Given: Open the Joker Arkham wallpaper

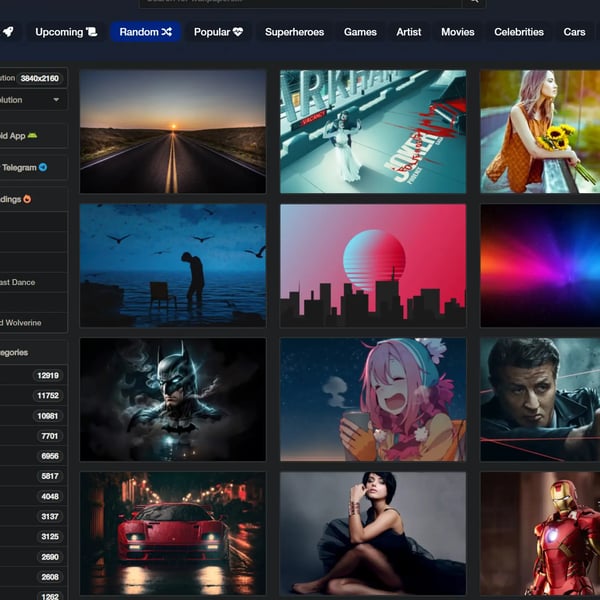Looking at the screenshot, I should coord(373,131).
